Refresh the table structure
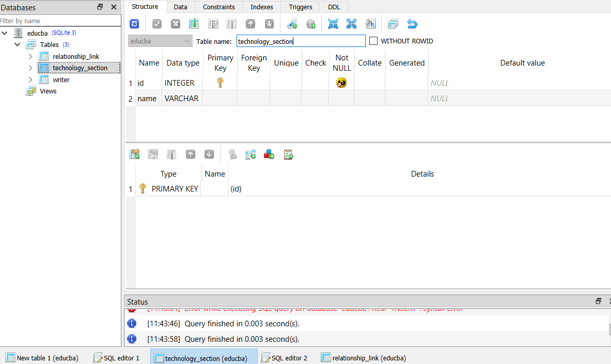The width and height of the screenshot is (611, 364). tap(134, 23)
